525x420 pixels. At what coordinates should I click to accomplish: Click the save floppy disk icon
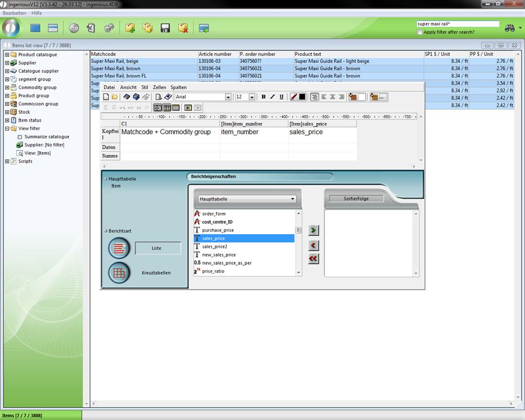click(x=165, y=28)
